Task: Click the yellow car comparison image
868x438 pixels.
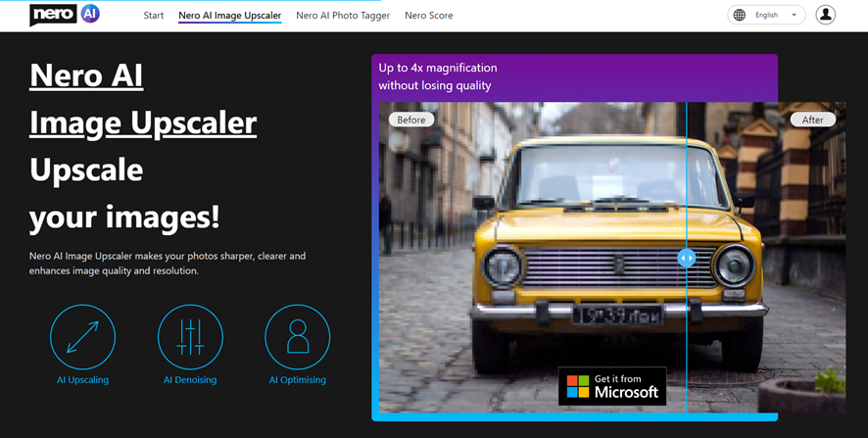Action: pyautogui.click(x=612, y=258)
